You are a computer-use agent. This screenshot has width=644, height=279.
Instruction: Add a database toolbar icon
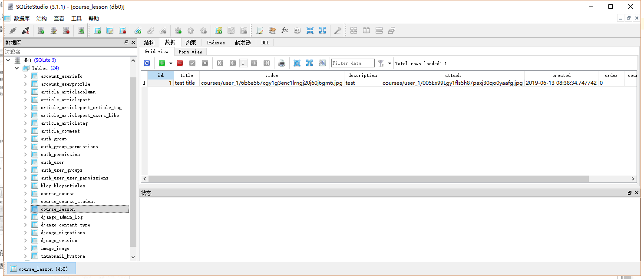pyautogui.click(x=41, y=30)
